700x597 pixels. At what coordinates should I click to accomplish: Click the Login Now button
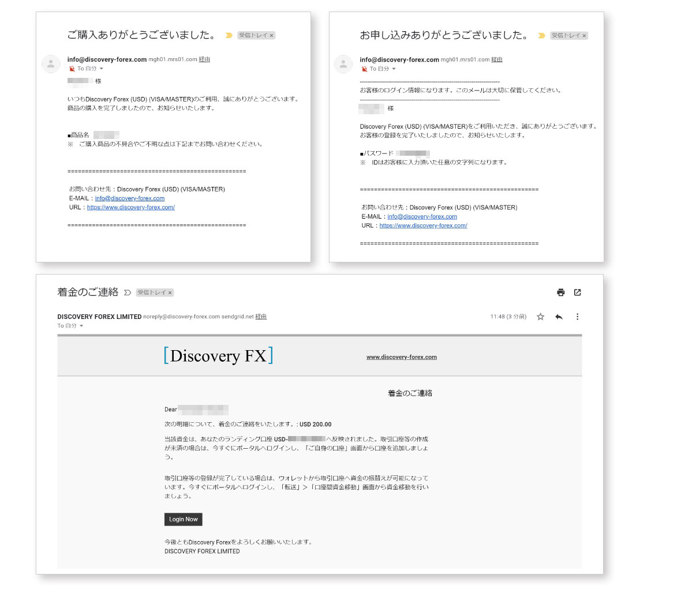click(x=184, y=519)
